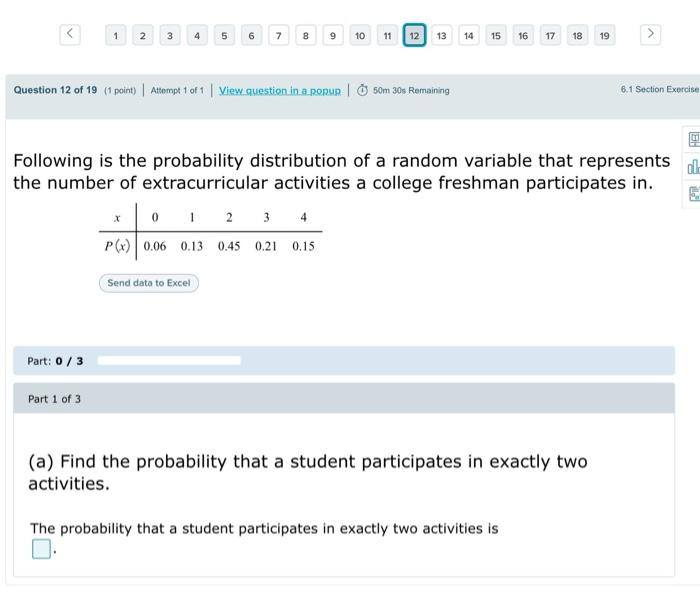Open the eBook tool icon in the sidebar
700x599 pixels.
tap(694, 139)
